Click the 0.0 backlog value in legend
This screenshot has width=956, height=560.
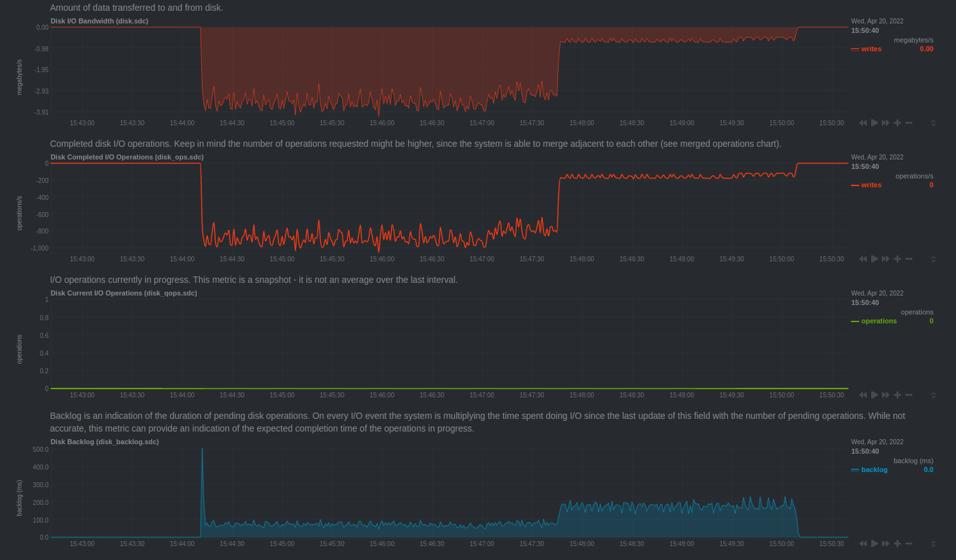pyautogui.click(x=928, y=470)
